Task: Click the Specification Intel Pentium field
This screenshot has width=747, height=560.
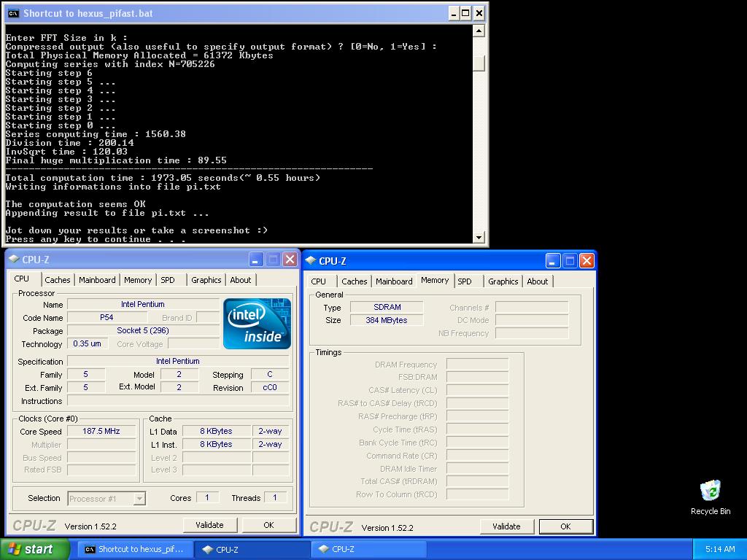Action: tap(178, 361)
